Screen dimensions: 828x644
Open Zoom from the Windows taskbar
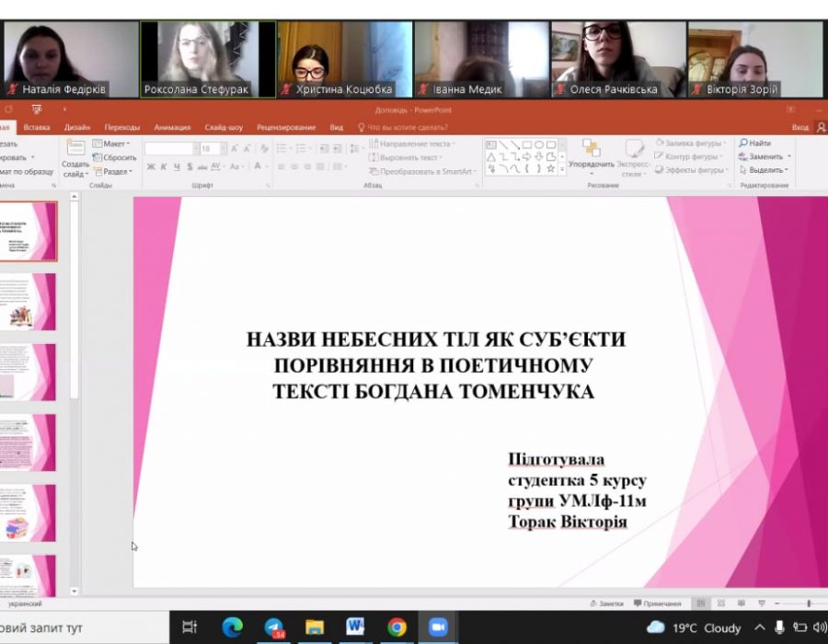pos(438,627)
